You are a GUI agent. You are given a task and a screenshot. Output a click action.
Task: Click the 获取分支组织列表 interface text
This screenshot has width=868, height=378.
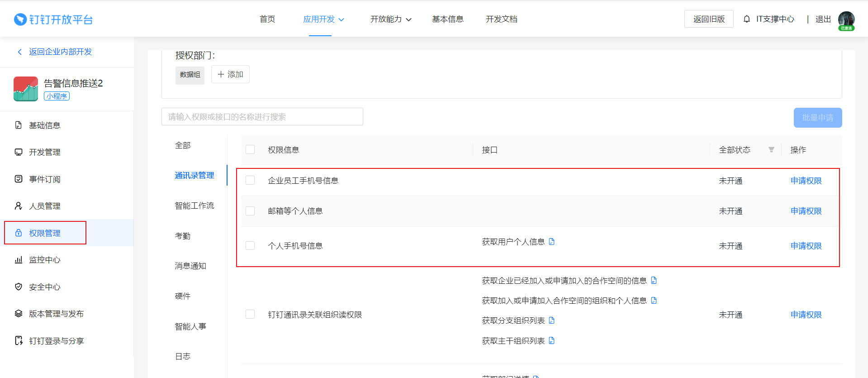[513, 321]
